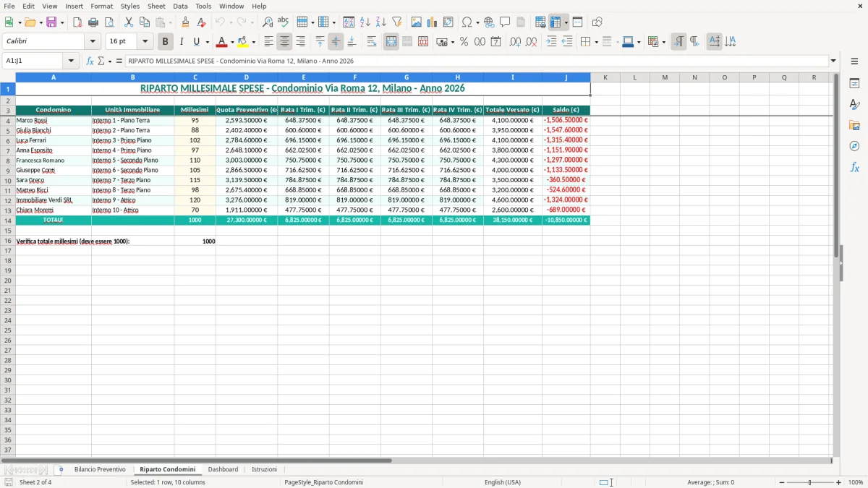Viewport: 868px width, 488px height.
Task: Toggle Merge and Center Cells
Action: pyautogui.click(x=391, y=42)
